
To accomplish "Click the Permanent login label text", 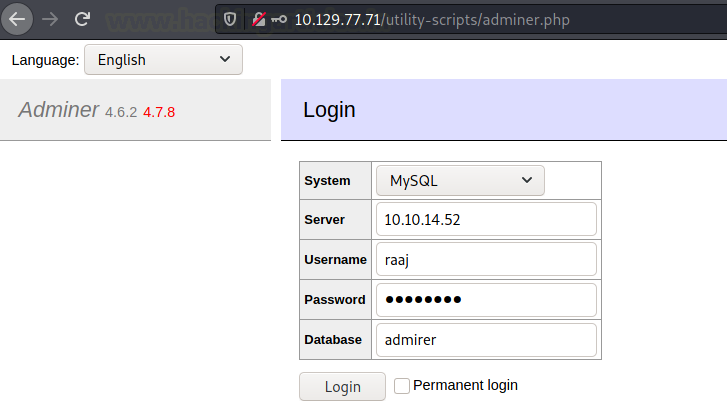I will (x=466, y=385).
